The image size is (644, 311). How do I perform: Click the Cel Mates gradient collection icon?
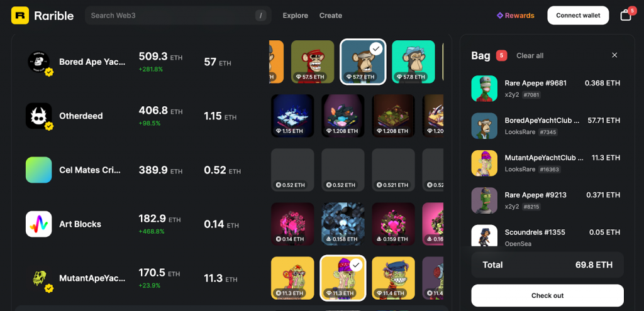point(38,170)
